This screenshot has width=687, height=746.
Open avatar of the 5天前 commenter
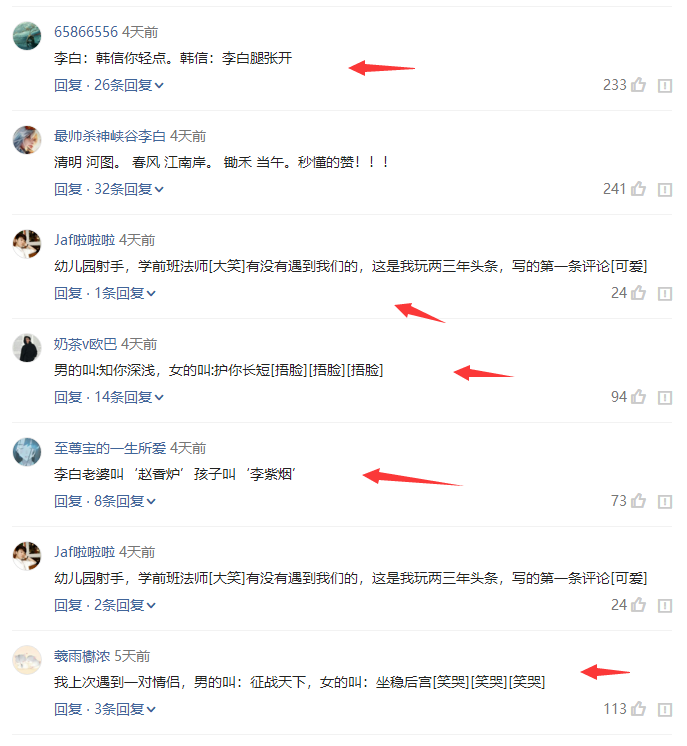pos(27,660)
